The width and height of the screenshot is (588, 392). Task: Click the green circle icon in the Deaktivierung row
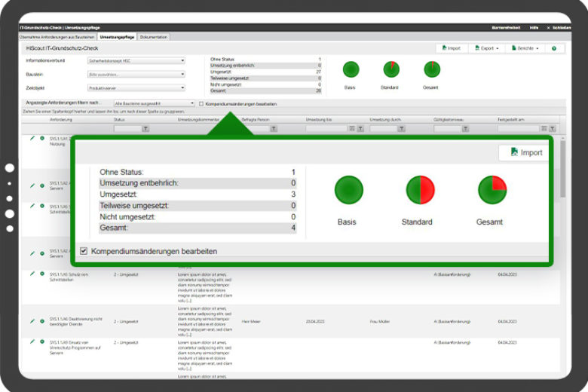(x=42, y=321)
